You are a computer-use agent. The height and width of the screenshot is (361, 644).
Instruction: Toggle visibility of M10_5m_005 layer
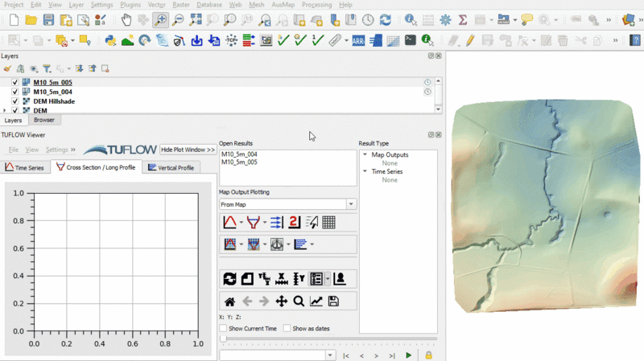15,82
